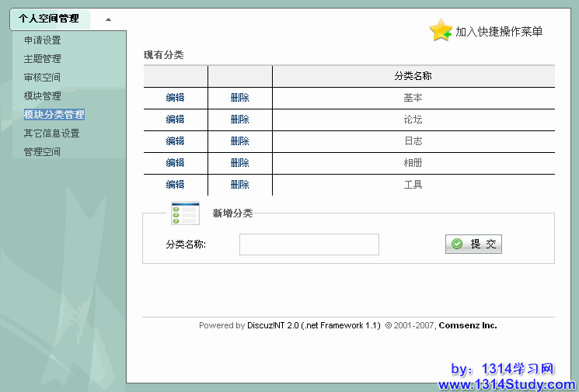Focus the 分类名称 text input field
Image resolution: width=579 pixels, height=392 pixels.
[x=309, y=245]
